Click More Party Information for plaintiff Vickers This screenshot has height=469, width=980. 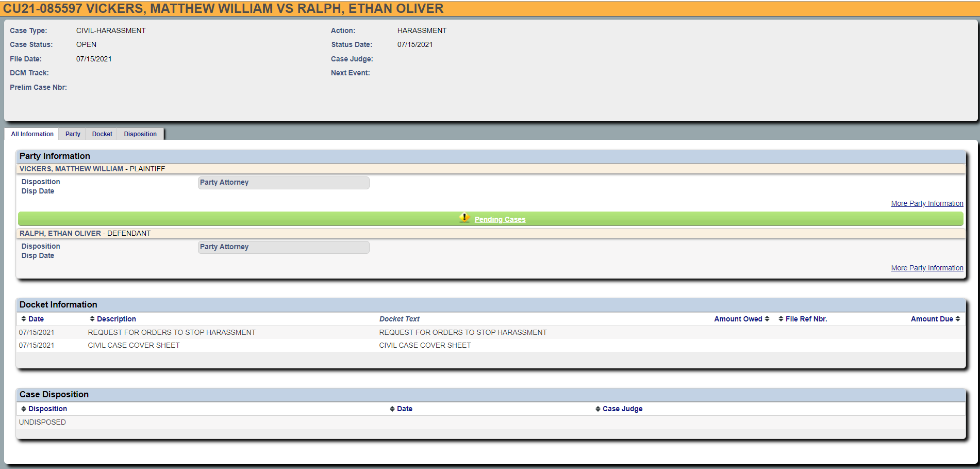tap(927, 203)
